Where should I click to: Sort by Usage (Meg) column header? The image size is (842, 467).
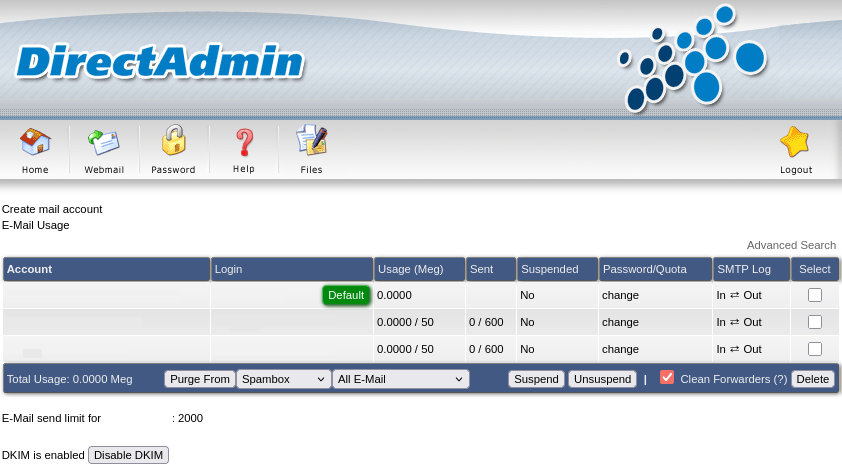[410, 269]
